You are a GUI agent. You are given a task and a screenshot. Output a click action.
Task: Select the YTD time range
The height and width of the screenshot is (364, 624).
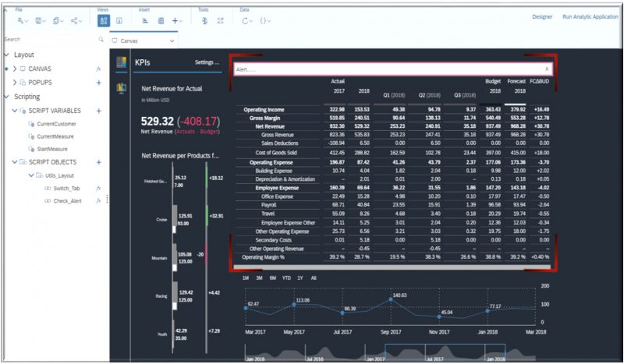[x=286, y=278]
